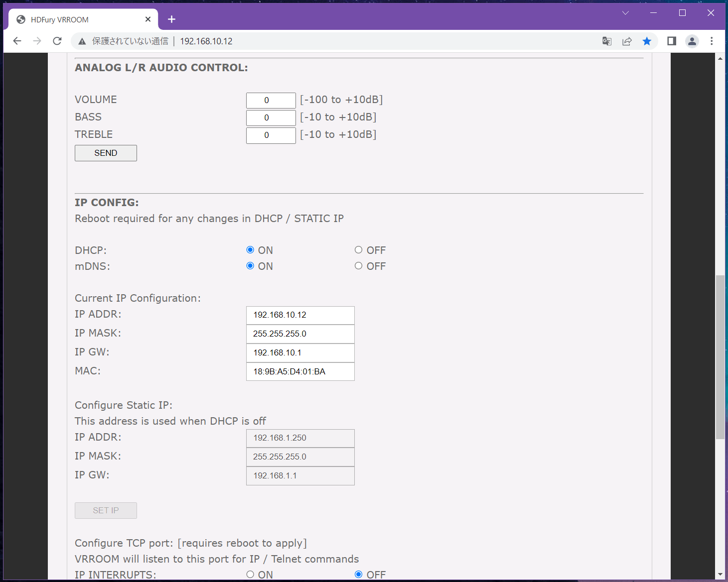Click current IP GW field 192.168.10.1

pyautogui.click(x=300, y=353)
